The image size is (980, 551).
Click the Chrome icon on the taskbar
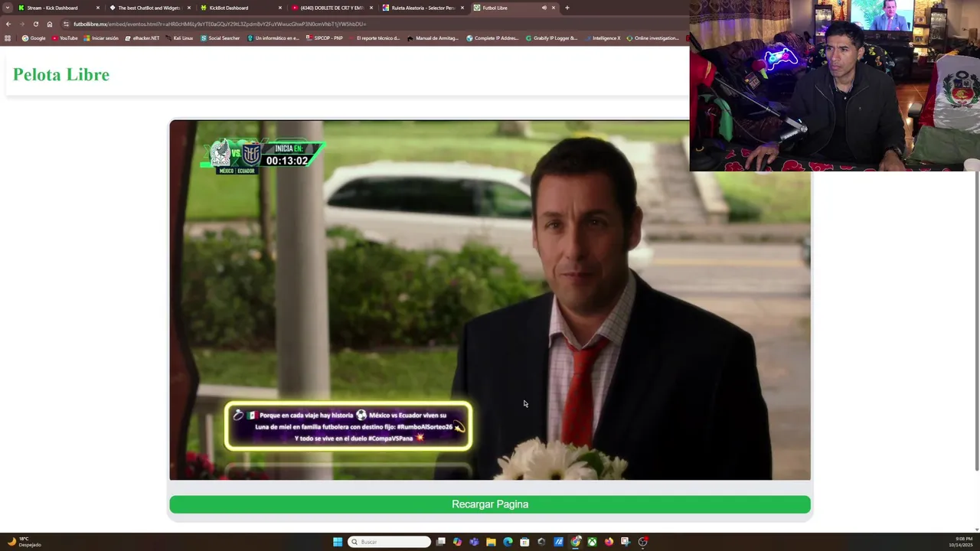[x=576, y=542]
